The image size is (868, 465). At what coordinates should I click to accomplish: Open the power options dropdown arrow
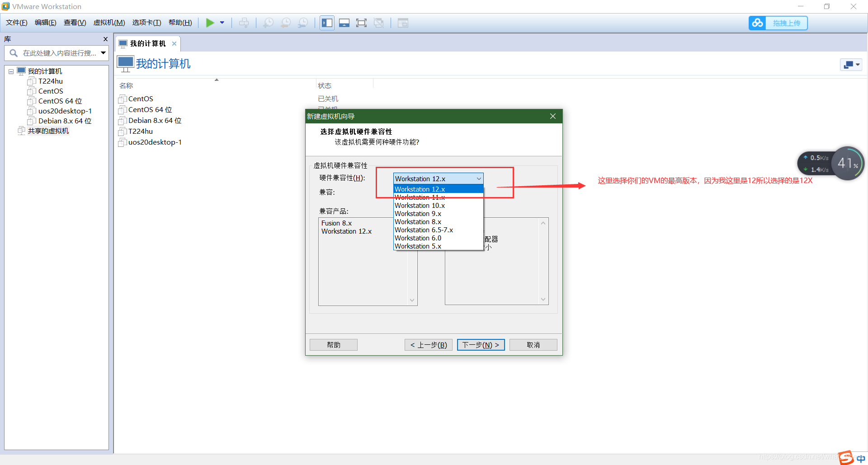click(x=222, y=23)
